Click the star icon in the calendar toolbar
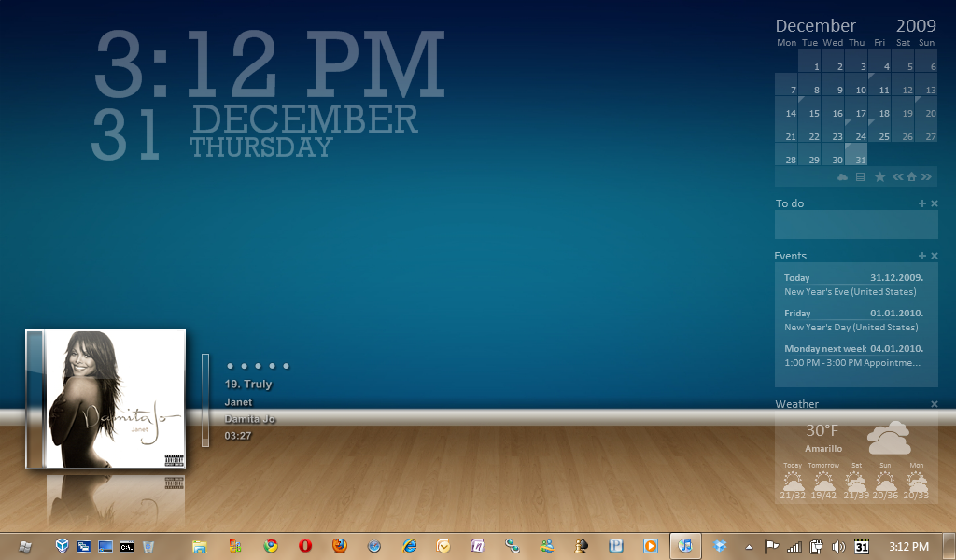Screen dimensions: 956x560 (880, 176)
